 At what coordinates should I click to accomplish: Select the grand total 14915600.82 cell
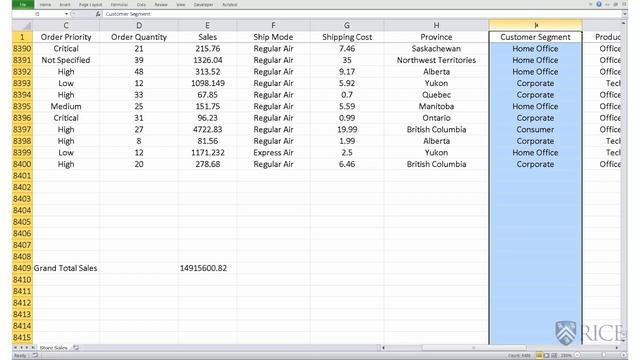pos(207,268)
